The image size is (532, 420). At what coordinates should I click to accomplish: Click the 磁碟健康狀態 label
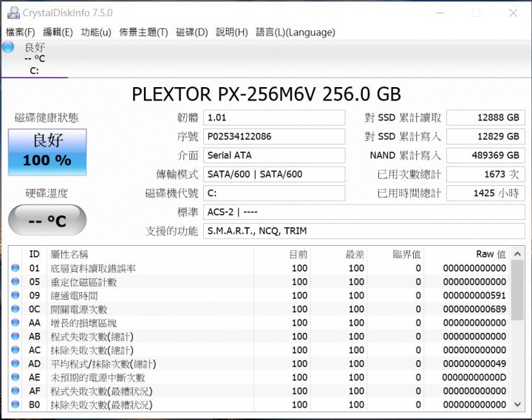(x=47, y=117)
